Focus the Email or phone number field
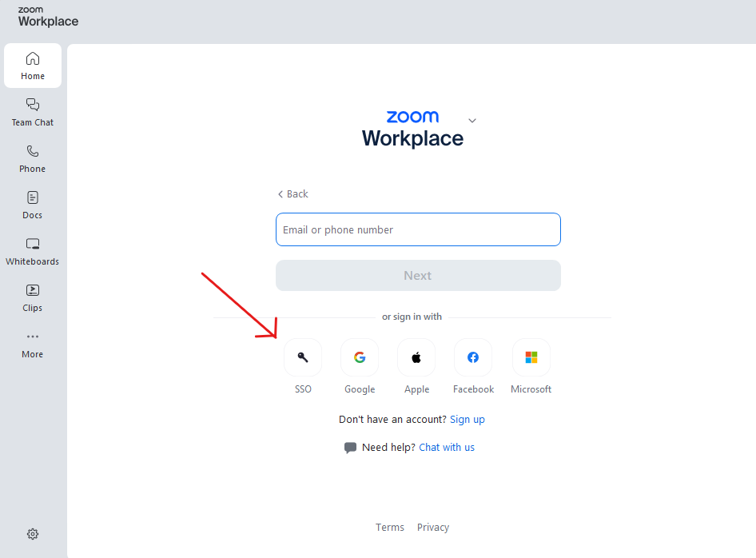The height and width of the screenshot is (558, 756). tap(418, 229)
